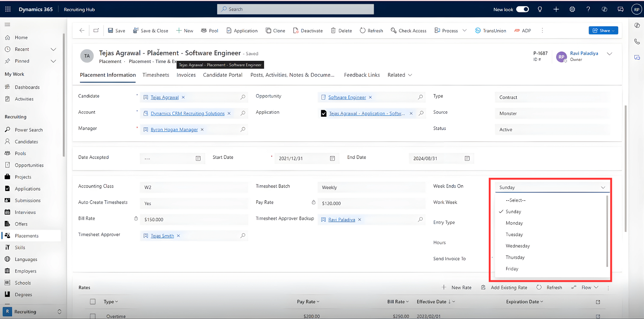Screen dimensions: 644x319
Task: Go back with the arrow icon
Action: point(82,31)
